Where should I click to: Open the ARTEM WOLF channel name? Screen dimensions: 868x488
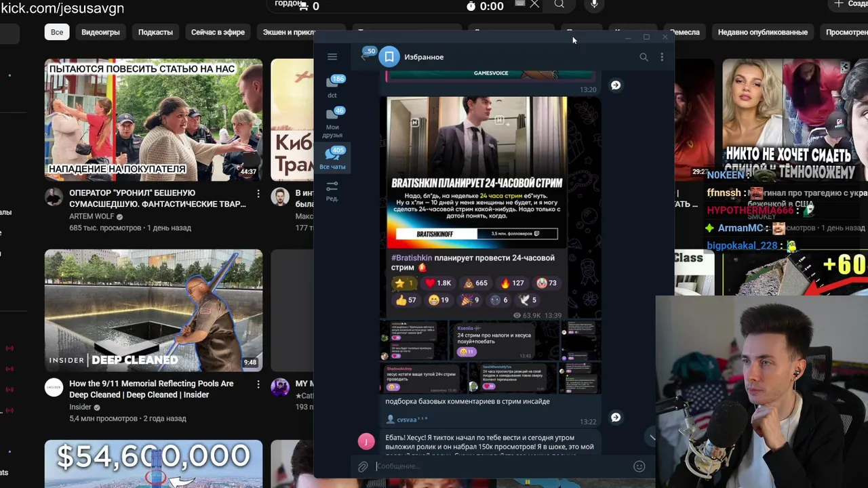tap(92, 217)
